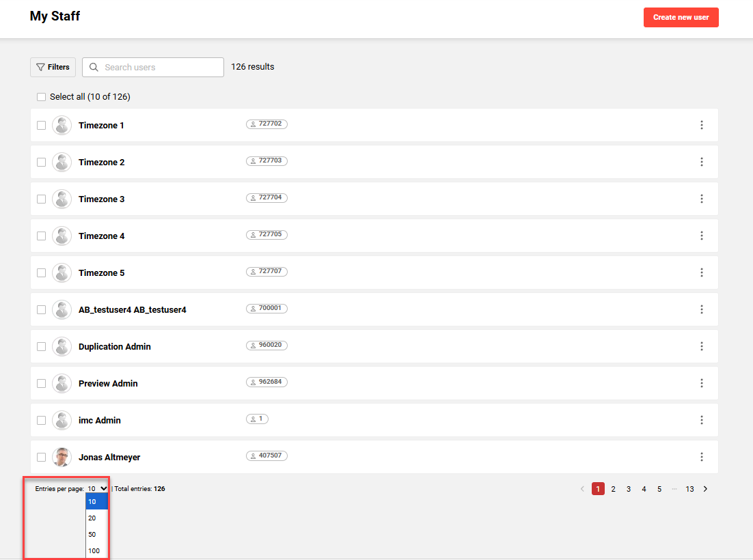Image resolution: width=753 pixels, height=560 pixels.
Task: Open the actions menu for Timezone 1
Action: pyautogui.click(x=702, y=125)
